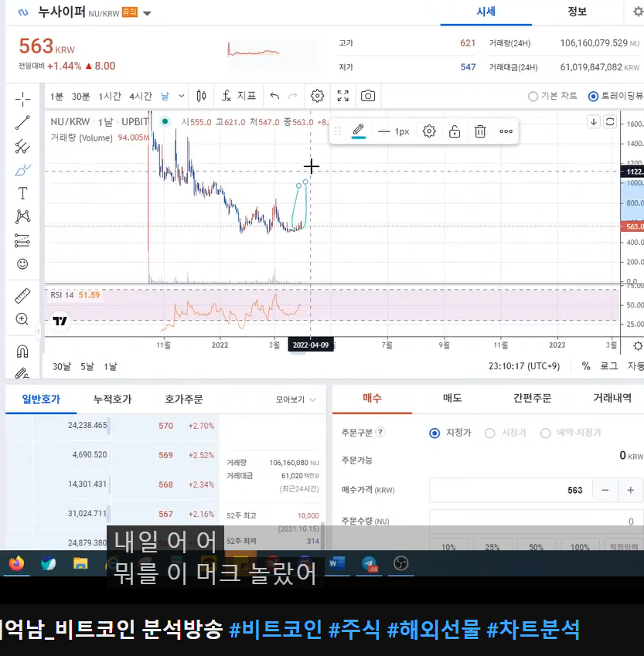
Task: Click the scroll-down arrow button on chart
Action: click(594, 122)
